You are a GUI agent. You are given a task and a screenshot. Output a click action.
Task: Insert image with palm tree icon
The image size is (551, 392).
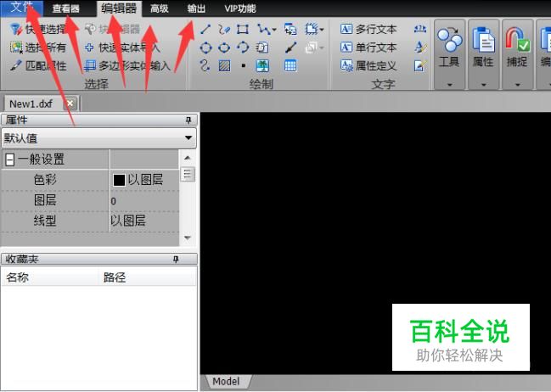pos(262,65)
